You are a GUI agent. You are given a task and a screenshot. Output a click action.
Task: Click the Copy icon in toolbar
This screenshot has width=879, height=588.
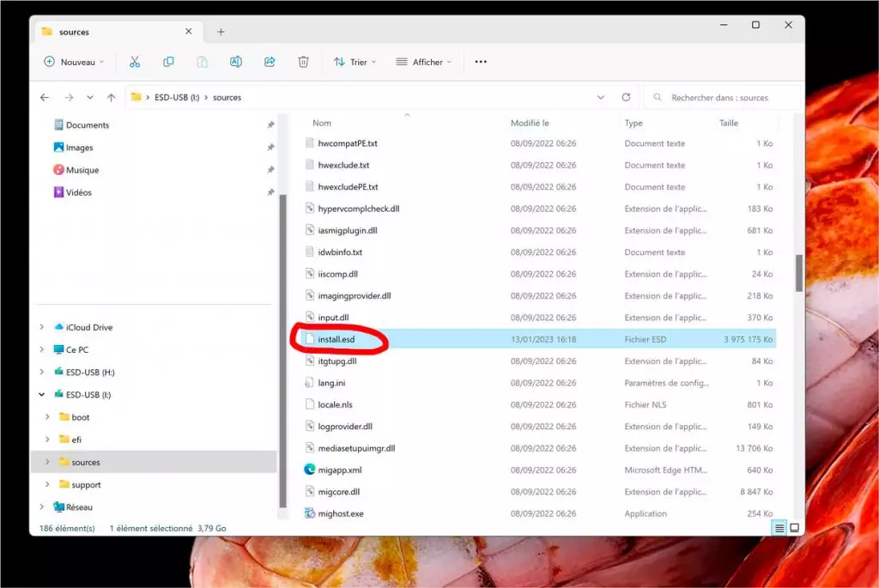coord(168,62)
